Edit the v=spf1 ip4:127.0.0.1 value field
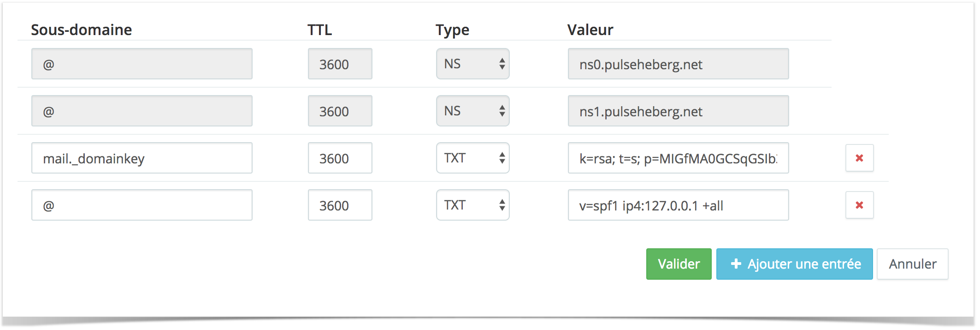Viewport: 980px width, 330px height. click(678, 205)
